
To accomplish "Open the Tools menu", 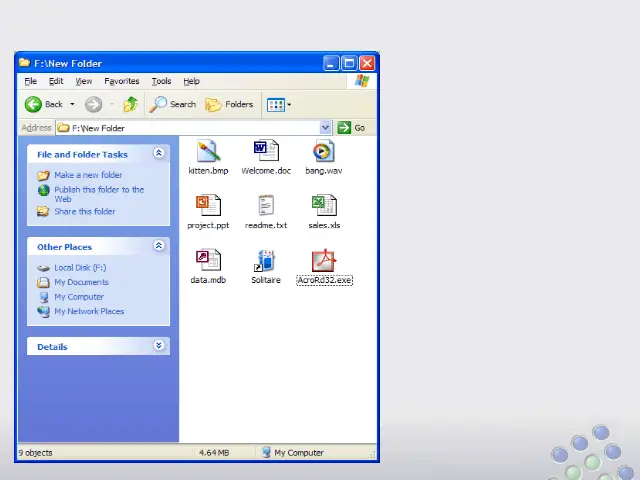I will (x=161, y=81).
